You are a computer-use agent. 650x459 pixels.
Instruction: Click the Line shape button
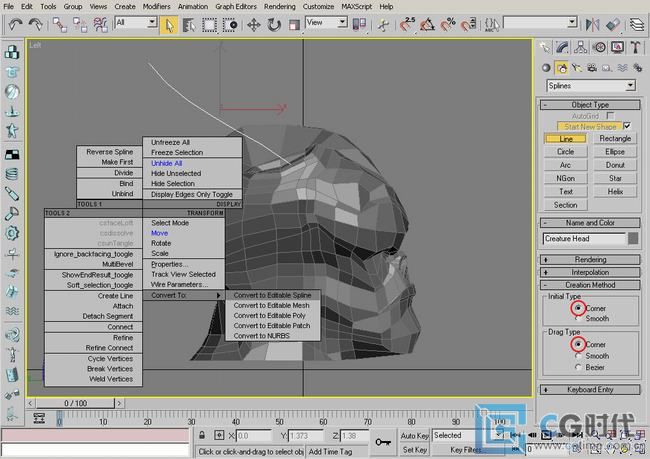coord(565,138)
